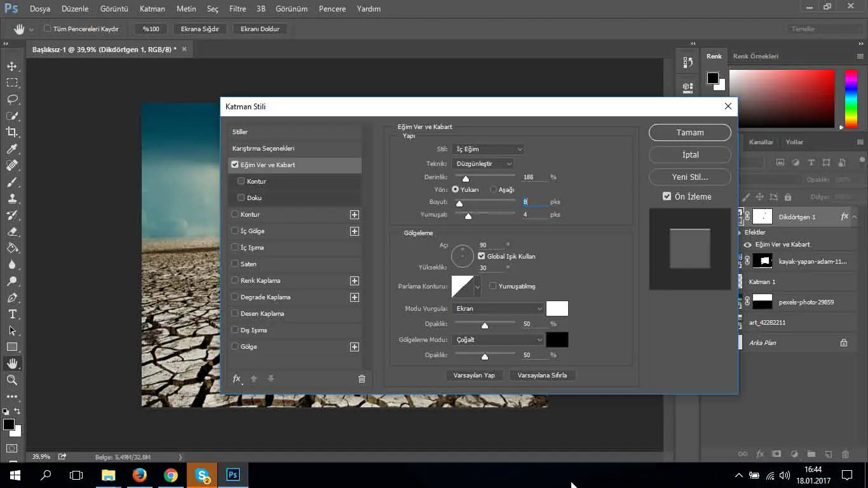This screenshot has width=868, height=488.
Task: Select the Type tool
Action: tap(12, 314)
